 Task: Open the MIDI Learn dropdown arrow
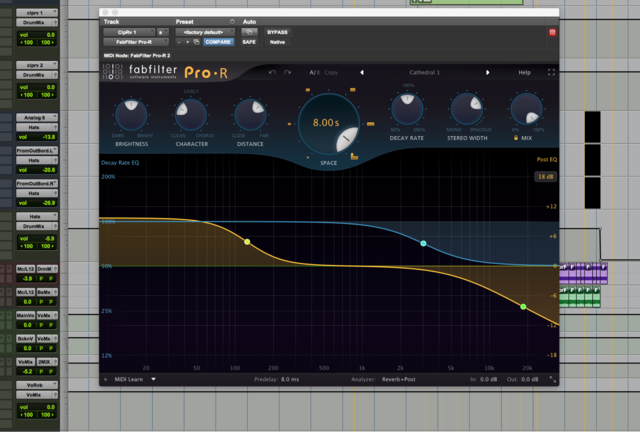[x=153, y=379]
